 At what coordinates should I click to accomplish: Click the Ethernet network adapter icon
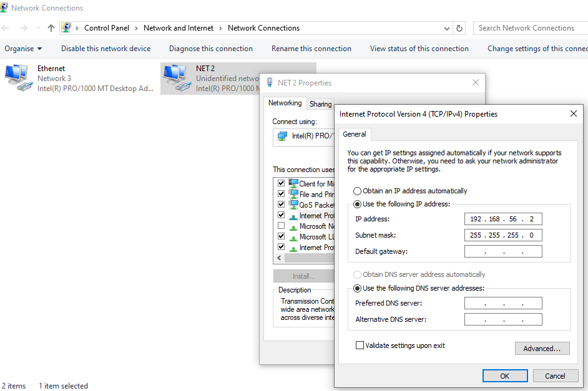pos(17,78)
